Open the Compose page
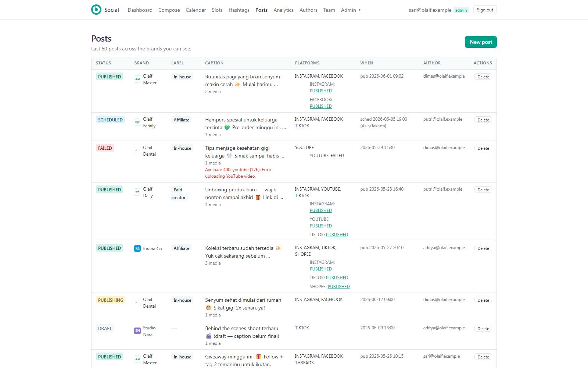Screen dimensions: 588x368 (169, 10)
